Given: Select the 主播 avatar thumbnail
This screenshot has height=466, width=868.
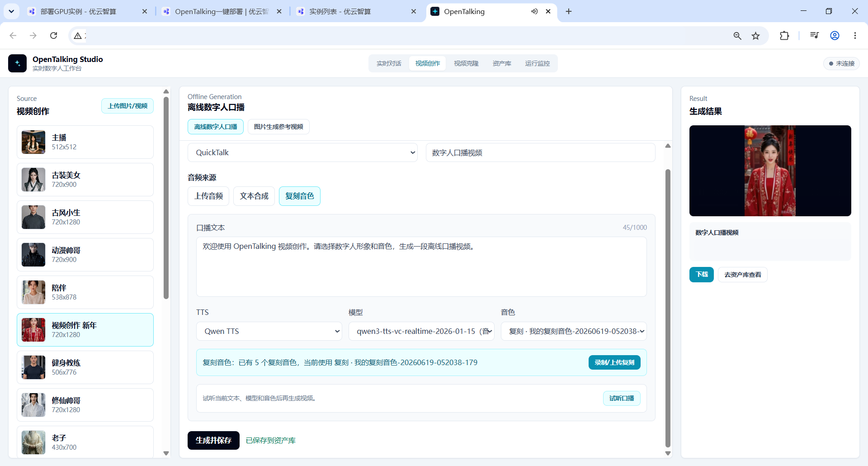Looking at the screenshot, I should (x=33, y=142).
